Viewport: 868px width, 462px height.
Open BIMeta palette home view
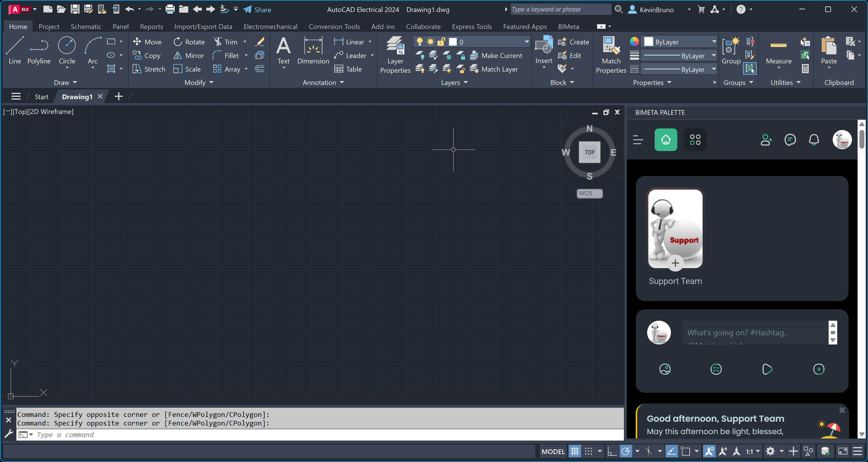coord(665,140)
